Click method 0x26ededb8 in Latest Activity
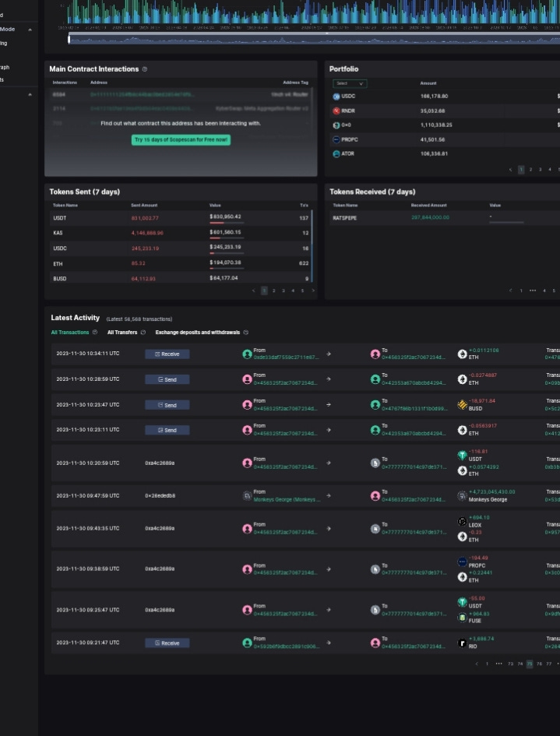Screen dimensions: 560x736 point(160,495)
